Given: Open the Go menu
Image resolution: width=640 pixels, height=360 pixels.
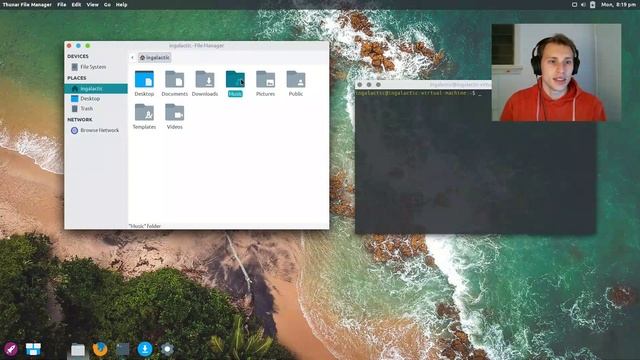Looking at the screenshot, I should (107, 4).
